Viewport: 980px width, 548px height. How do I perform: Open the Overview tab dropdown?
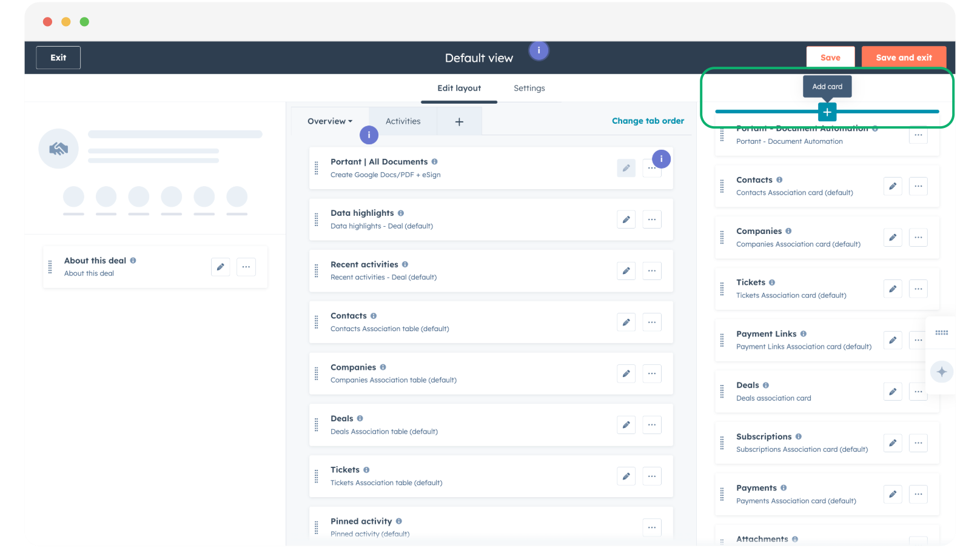click(x=330, y=121)
